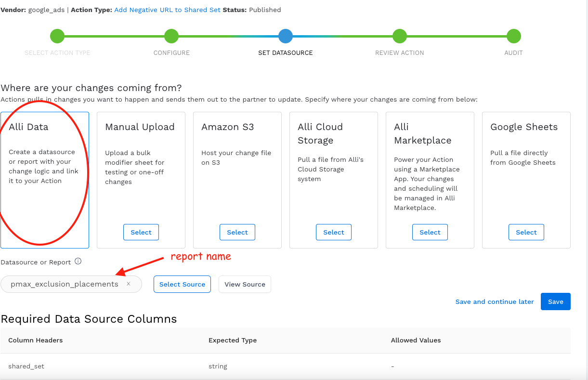Image resolution: width=588 pixels, height=380 pixels.
Task: Click Save and continue later link
Action: (495, 301)
